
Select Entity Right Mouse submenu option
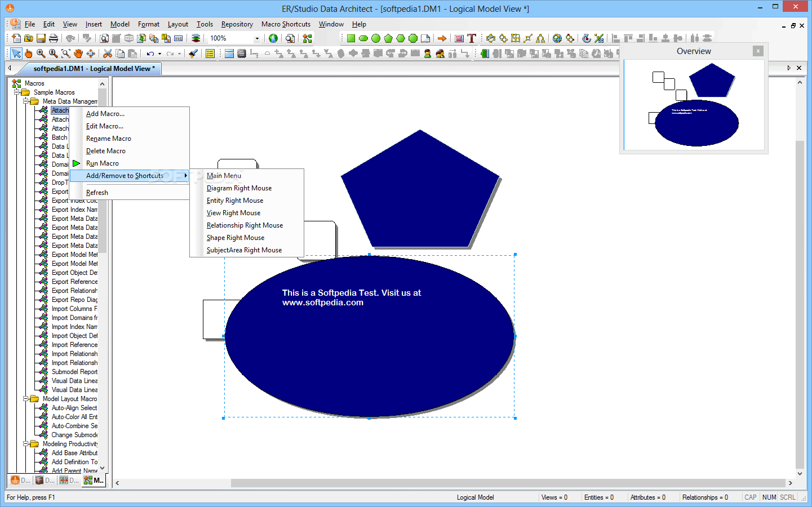click(x=235, y=201)
